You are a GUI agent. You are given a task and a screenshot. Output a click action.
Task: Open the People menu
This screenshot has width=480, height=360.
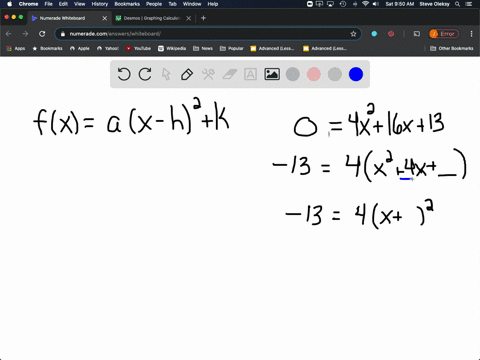tap(154, 4)
